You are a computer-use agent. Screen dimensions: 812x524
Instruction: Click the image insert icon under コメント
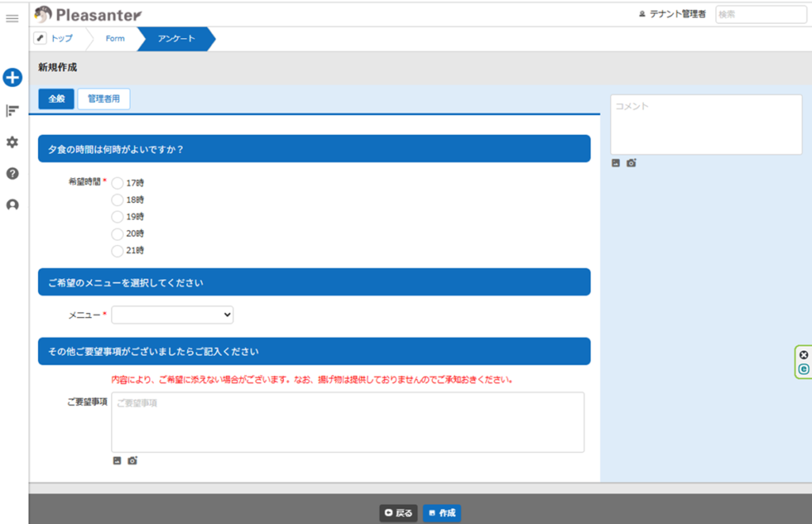pyautogui.click(x=616, y=163)
